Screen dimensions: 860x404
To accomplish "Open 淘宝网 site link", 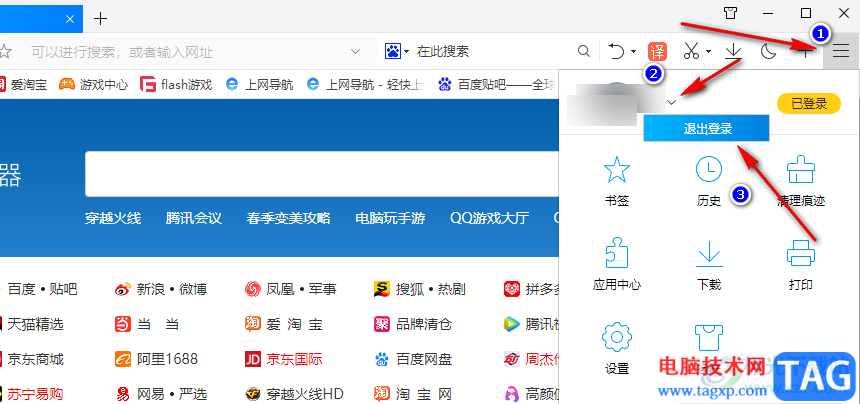I will pyautogui.click(x=412, y=394).
